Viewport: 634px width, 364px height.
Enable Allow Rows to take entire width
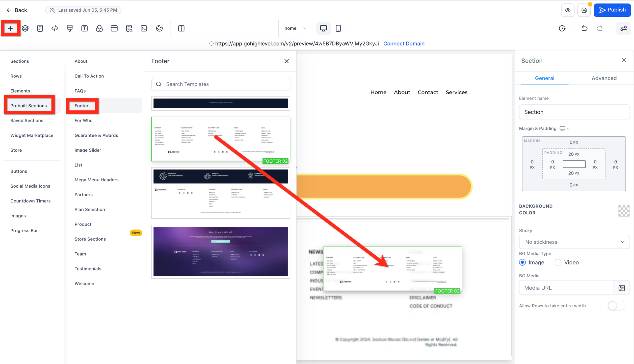pyautogui.click(x=616, y=306)
